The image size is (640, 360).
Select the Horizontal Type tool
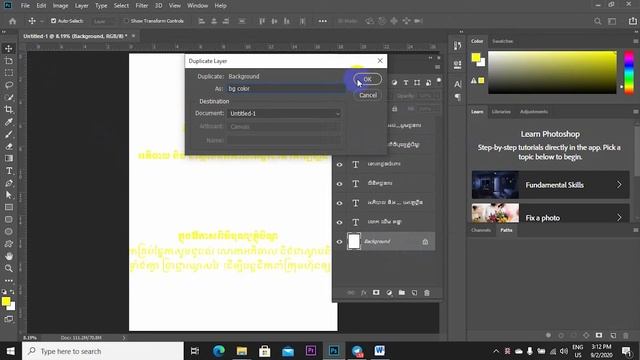[x=8, y=171]
